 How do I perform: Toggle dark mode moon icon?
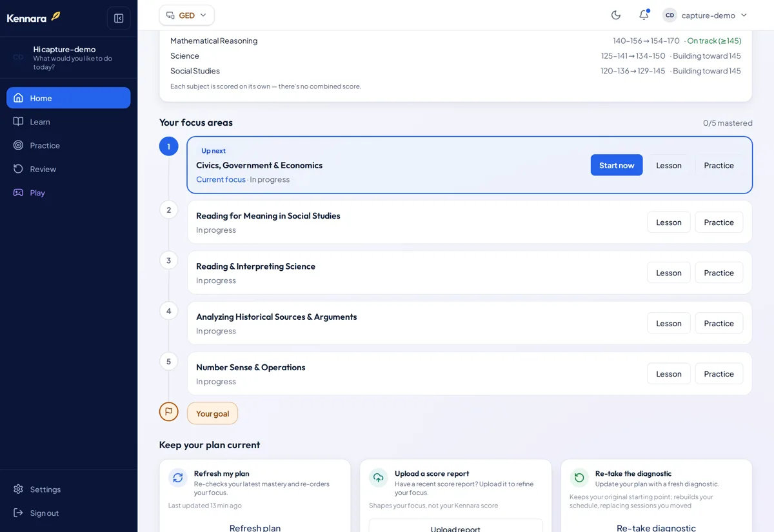[616, 15]
